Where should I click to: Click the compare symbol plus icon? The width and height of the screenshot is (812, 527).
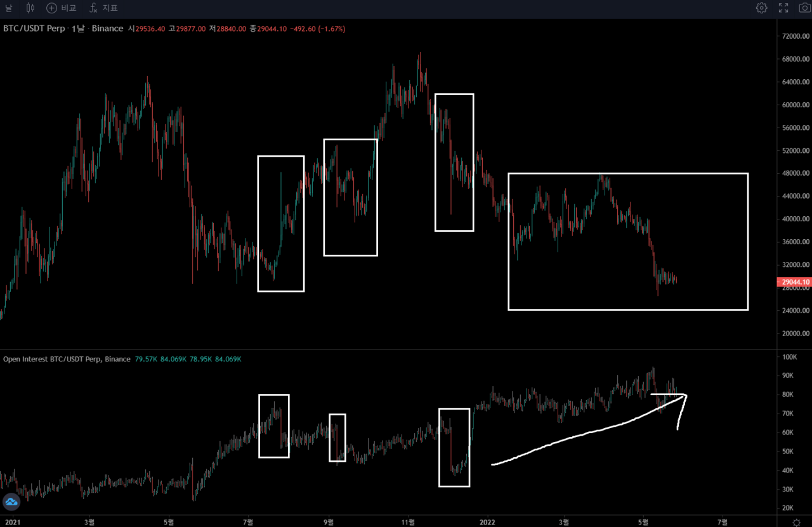click(52, 8)
